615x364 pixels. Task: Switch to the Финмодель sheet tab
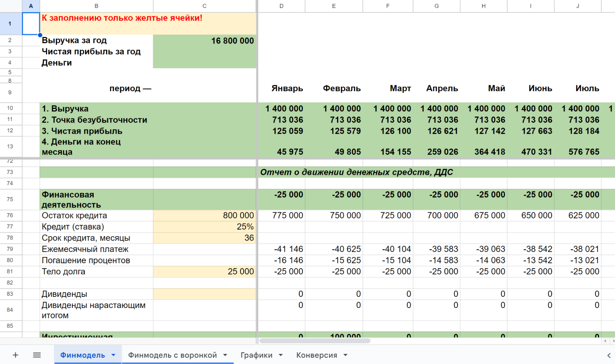click(x=83, y=355)
